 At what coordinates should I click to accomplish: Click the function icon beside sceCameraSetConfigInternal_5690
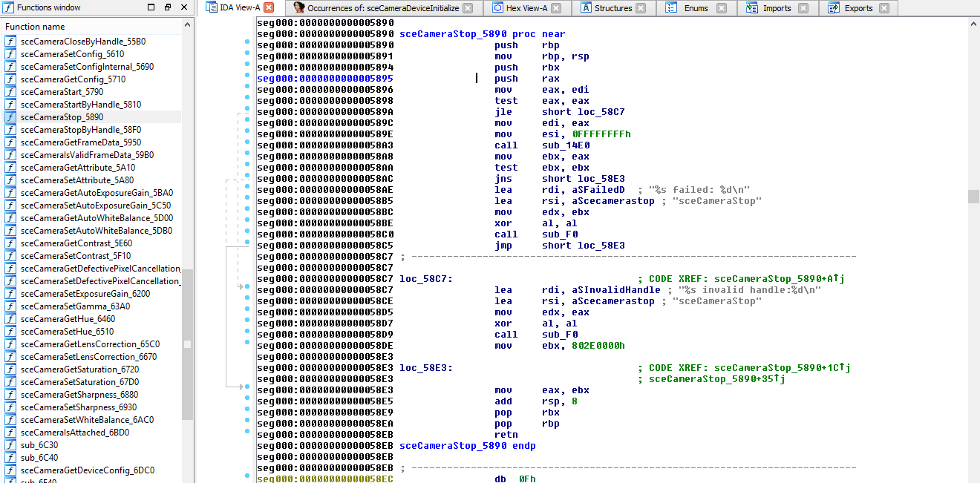click(x=10, y=67)
